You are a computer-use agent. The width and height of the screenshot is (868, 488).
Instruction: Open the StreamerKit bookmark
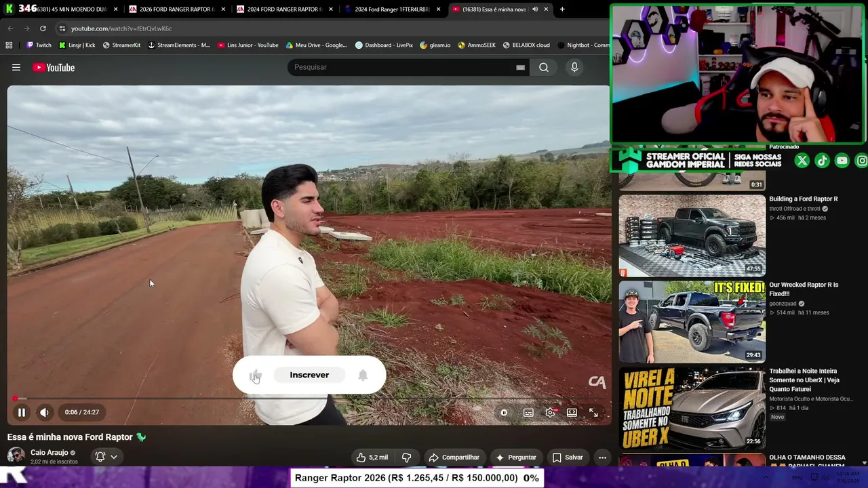click(x=121, y=45)
